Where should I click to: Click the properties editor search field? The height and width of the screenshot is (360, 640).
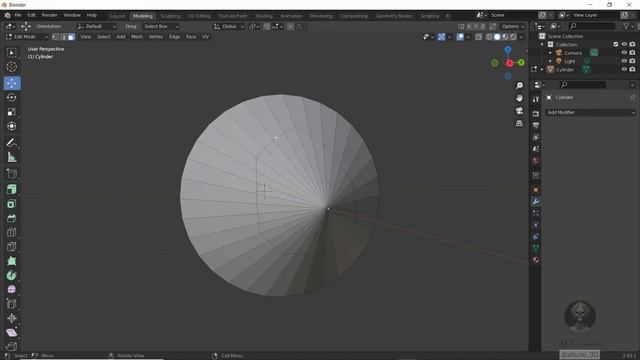(x=582, y=85)
